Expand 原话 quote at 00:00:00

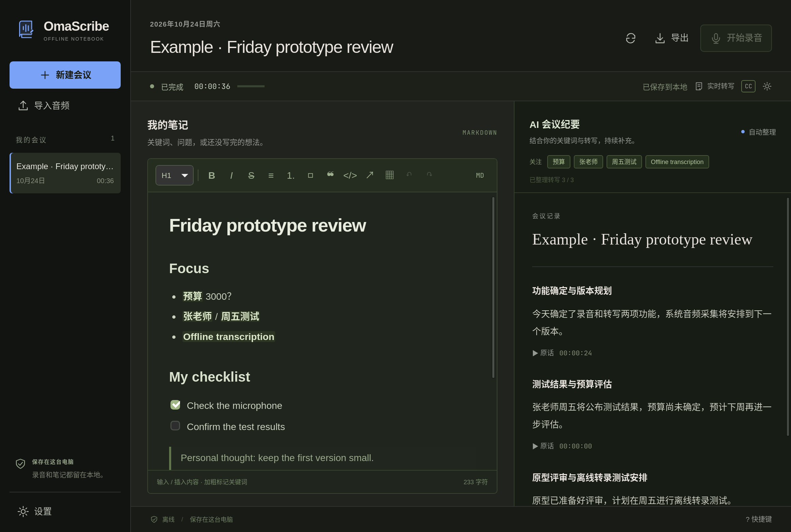tap(562, 446)
